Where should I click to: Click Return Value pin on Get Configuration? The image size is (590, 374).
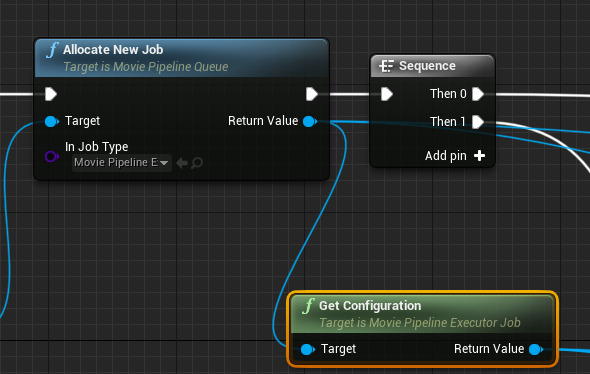(x=536, y=350)
